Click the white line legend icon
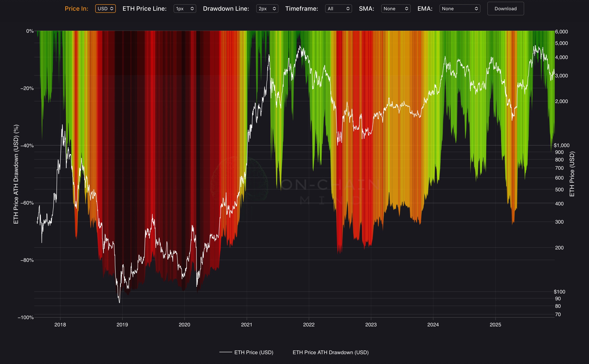Screen dimensions: 589x364 (226, 352)
